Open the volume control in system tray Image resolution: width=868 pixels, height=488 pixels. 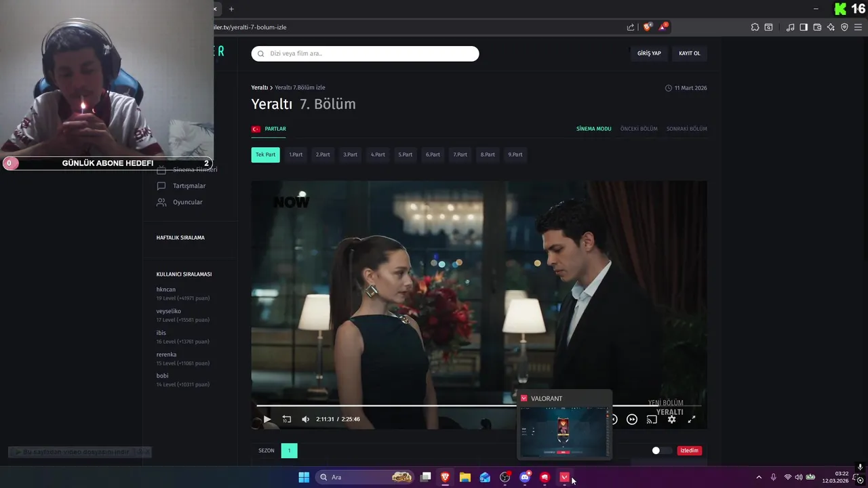click(799, 477)
